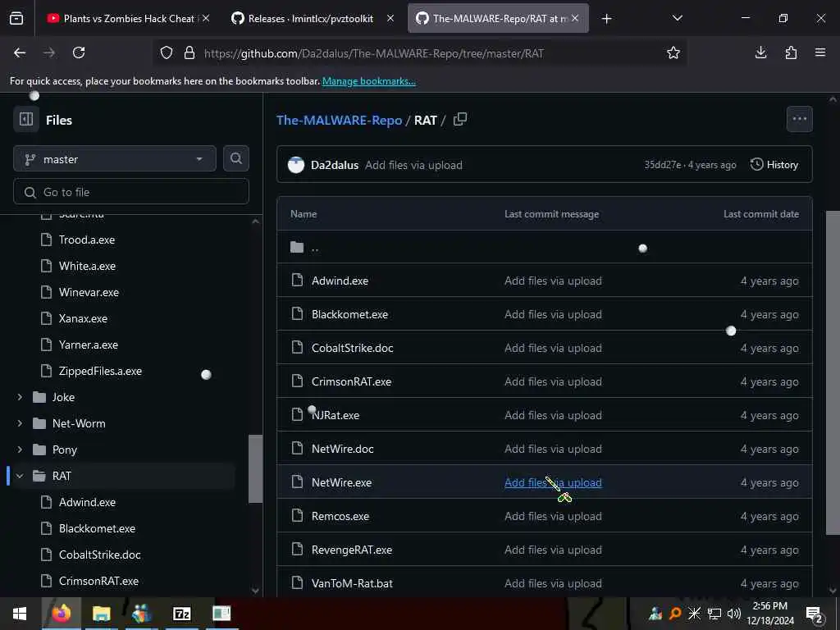Click file icon beside CobaltStrike.doc in table

297,348
